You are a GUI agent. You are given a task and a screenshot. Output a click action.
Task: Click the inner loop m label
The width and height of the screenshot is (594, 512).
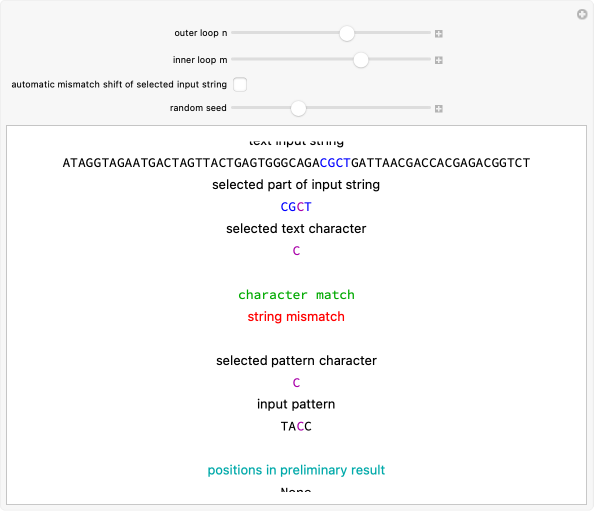click(200, 60)
